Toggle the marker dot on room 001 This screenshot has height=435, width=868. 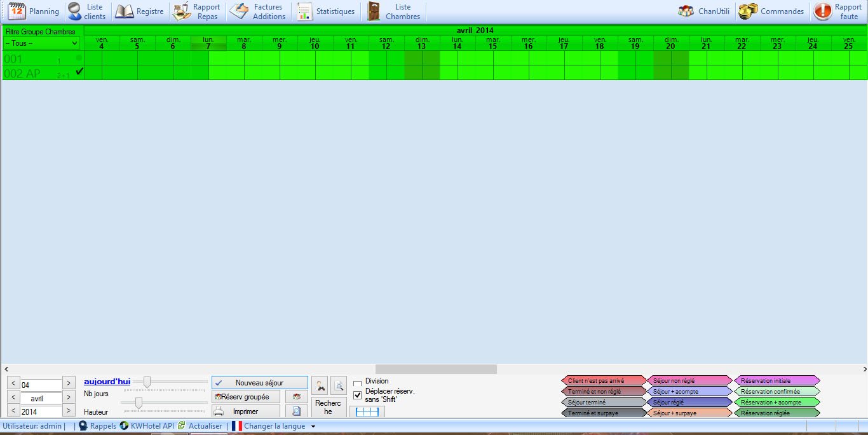pyautogui.click(x=79, y=58)
